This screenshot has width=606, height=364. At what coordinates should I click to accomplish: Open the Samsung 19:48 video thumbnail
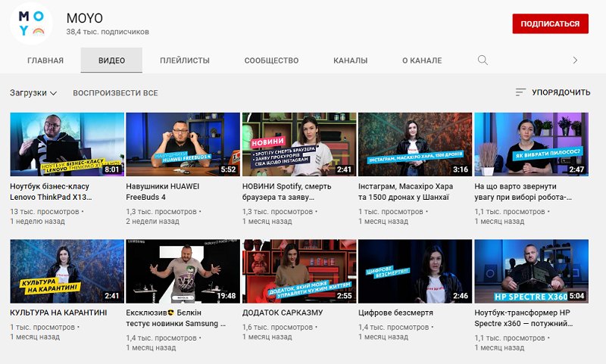(183, 272)
